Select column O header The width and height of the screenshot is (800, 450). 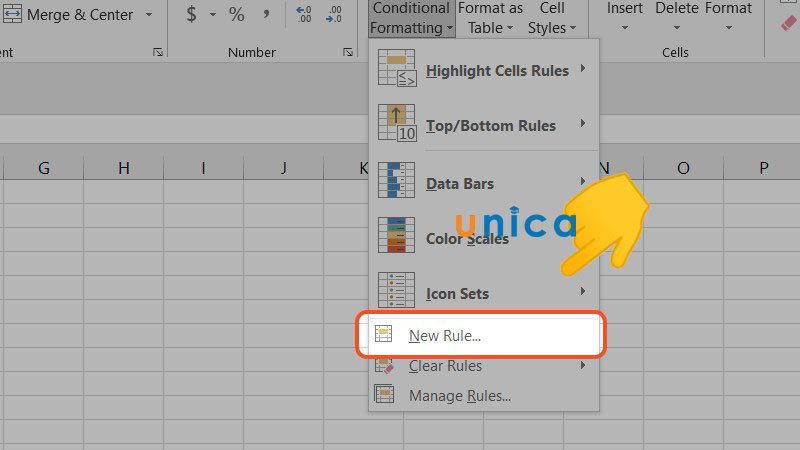coord(683,168)
